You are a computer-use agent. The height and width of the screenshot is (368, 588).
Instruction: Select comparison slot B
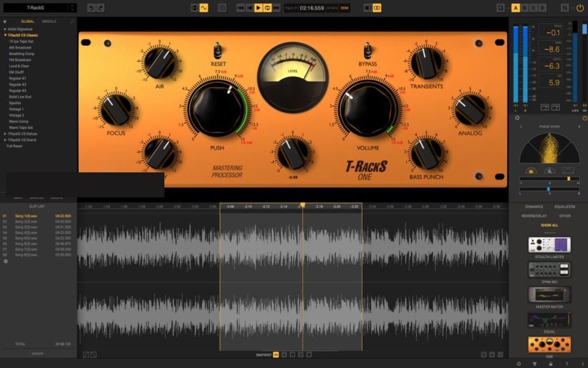pos(525,8)
